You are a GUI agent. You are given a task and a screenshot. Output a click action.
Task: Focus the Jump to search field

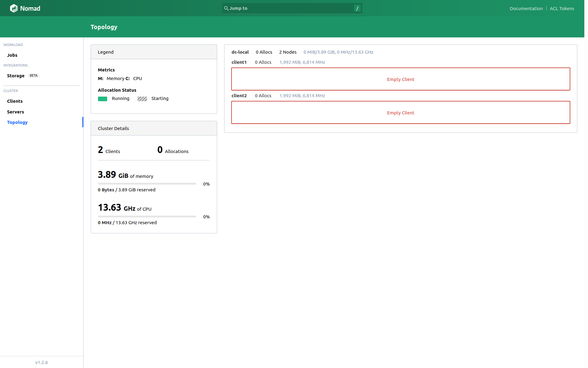pyautogui.click(x=292, y=8)
